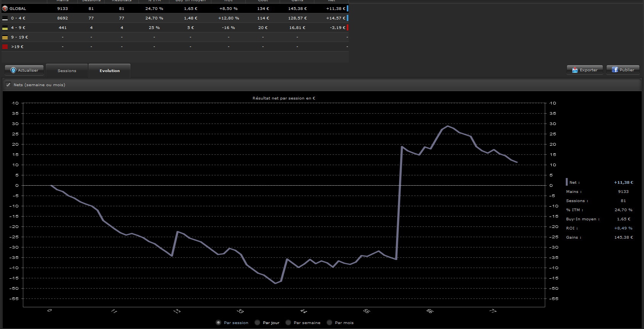
Task: Select the >19 € row label
Action: click(x=17, y=47)
